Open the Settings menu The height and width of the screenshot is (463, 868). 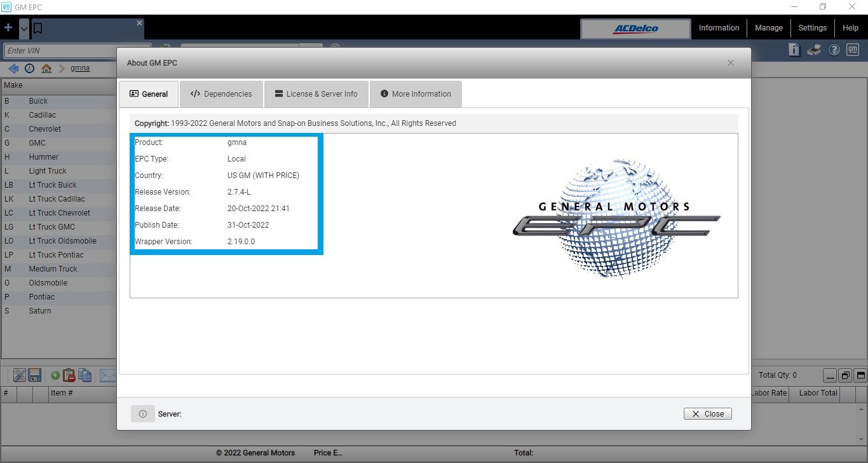pos(812,28)
